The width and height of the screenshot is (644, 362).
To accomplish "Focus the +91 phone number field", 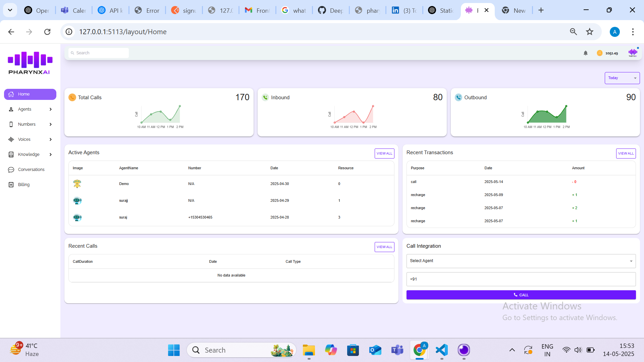I will pos(521,279).
